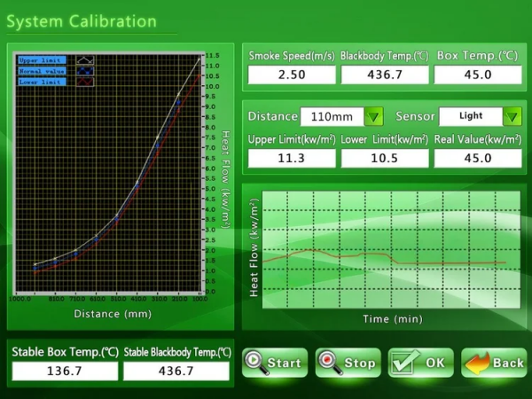Click the Stop button

point(348,363)
